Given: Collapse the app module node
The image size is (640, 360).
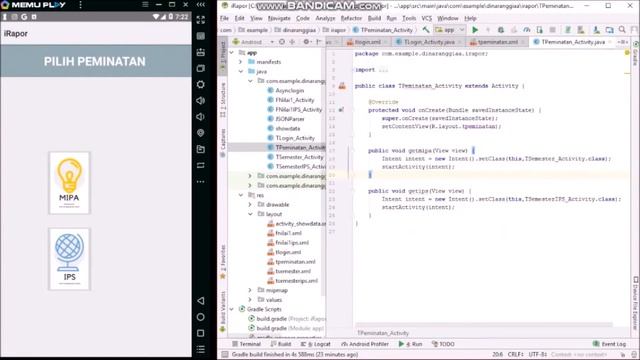Looking at the screenshot, I should pos(231,53).
